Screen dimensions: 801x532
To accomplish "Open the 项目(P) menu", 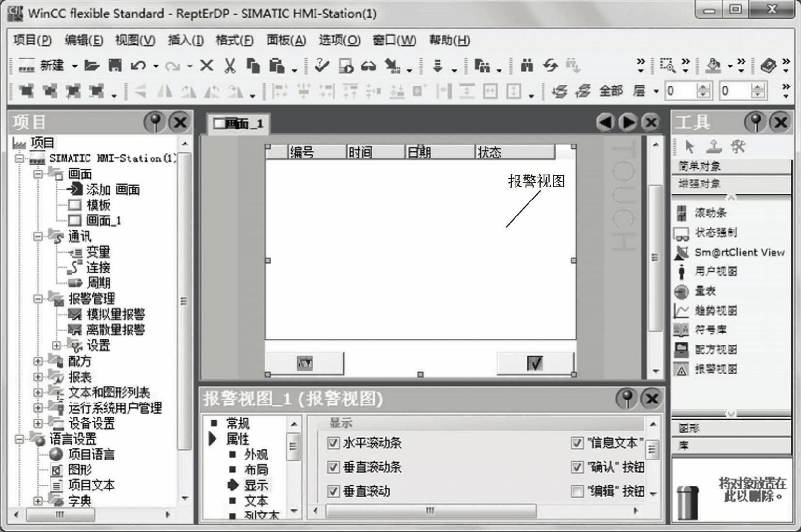I will 32,40.
